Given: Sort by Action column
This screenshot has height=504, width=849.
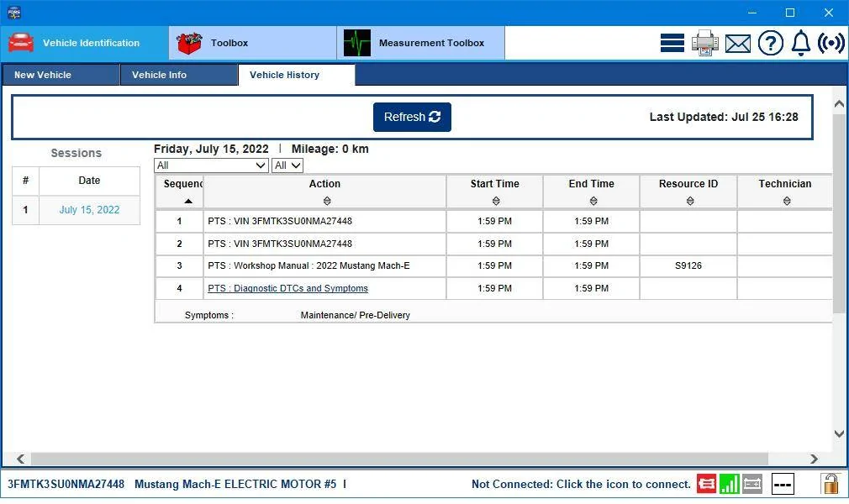Looking at the screenshot, I should (x=326, y=201).
